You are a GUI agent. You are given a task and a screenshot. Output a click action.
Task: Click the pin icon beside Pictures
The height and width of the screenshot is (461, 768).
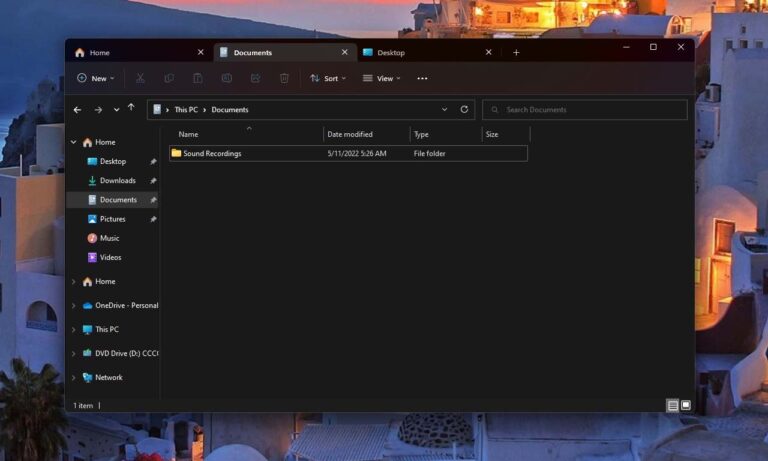153,219
